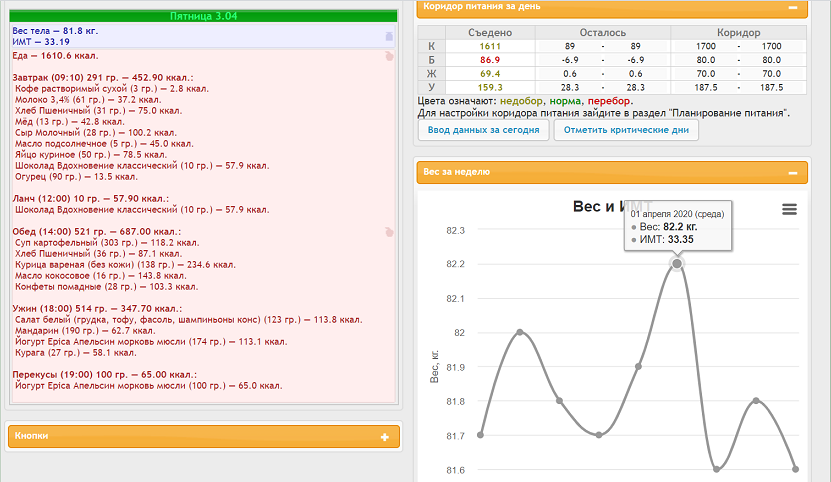Click the first data point on weight chart
The image size is (831, 482).
481,435
